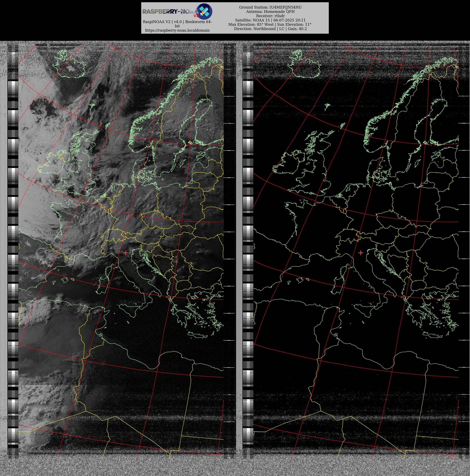Click the 'Receiver: rtlsdr' line
The width and height of the screenshot is (470, 476).
(270, 16)
